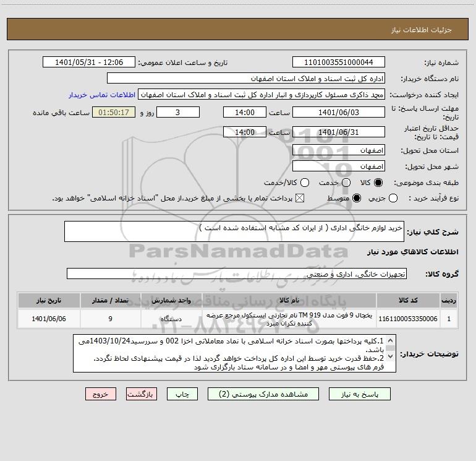This screenshot has height=461, width=476.
Task: Click the buyer notes scroll down arrow
Action: [391, 356]
